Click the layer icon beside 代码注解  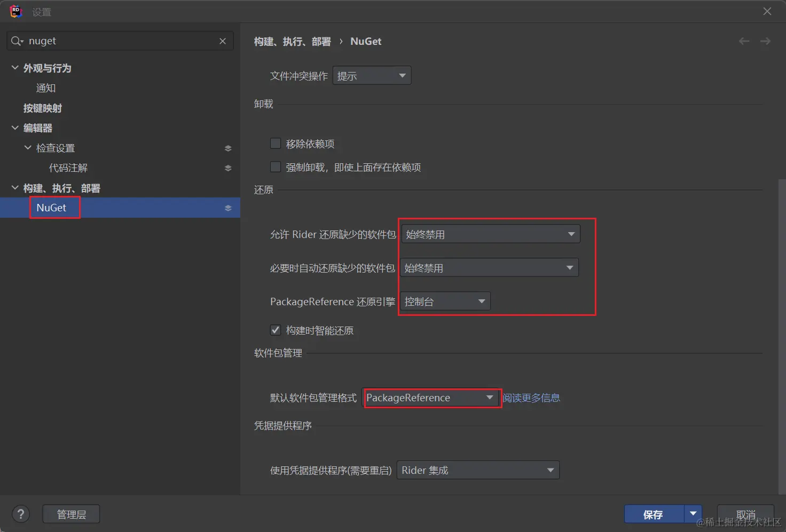tap(228, 168)
